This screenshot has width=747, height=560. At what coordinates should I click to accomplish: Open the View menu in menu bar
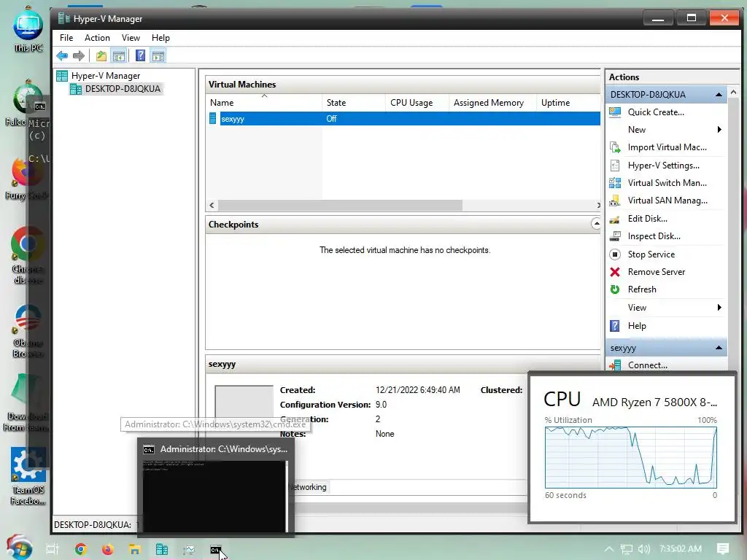tap(131, 38)
